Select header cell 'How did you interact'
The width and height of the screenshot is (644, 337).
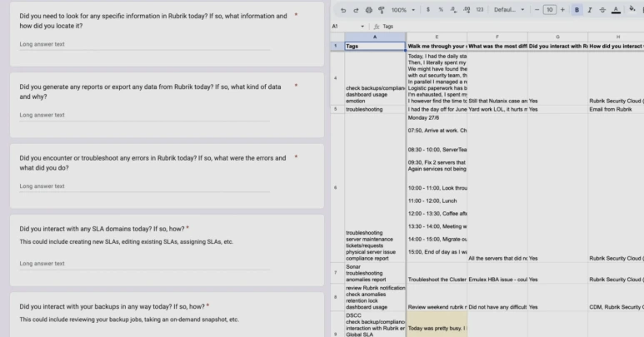(x=616, y=46)
